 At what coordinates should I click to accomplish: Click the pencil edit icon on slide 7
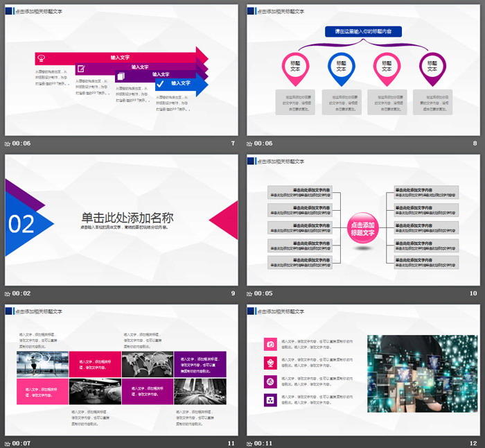point(81,68)
